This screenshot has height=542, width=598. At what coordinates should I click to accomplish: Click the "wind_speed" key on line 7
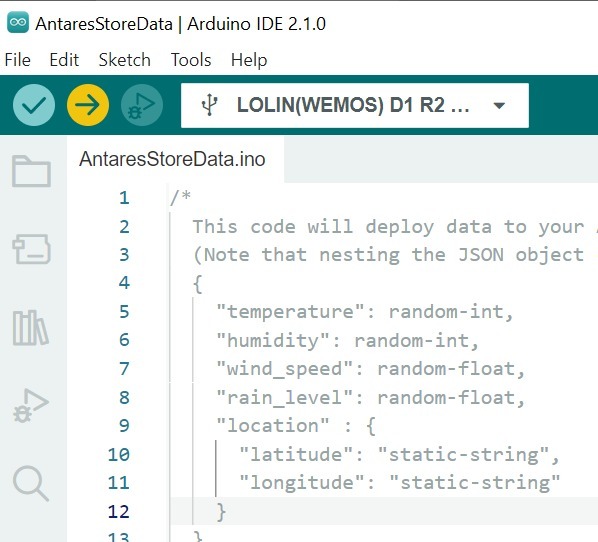tap(284, 369)
